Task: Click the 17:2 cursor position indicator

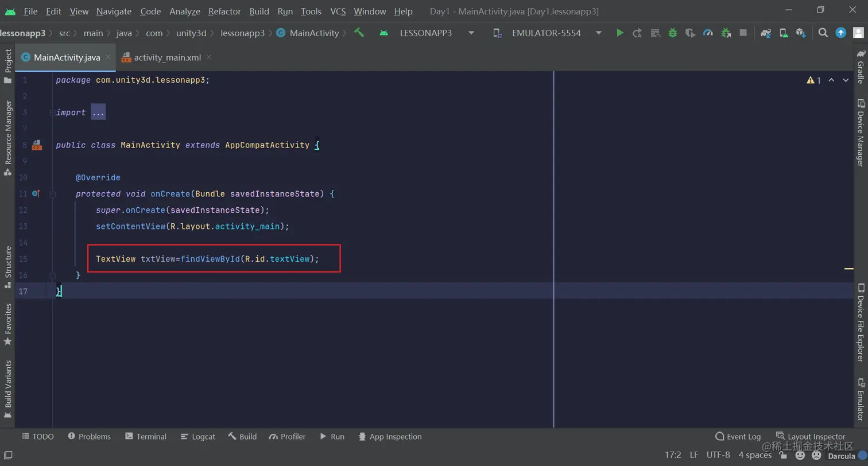Action: (673, 455)
